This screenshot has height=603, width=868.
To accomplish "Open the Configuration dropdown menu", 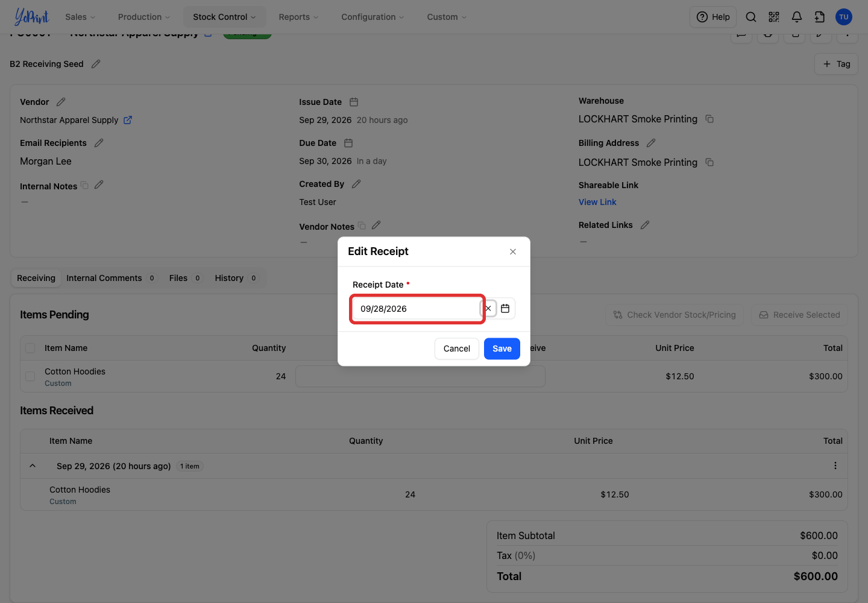I will [373, 17].
